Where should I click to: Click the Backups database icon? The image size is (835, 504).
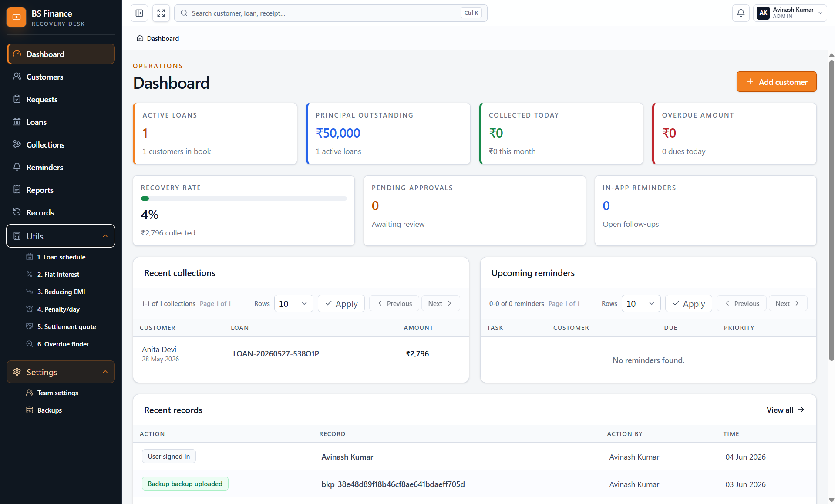(30, 410)
